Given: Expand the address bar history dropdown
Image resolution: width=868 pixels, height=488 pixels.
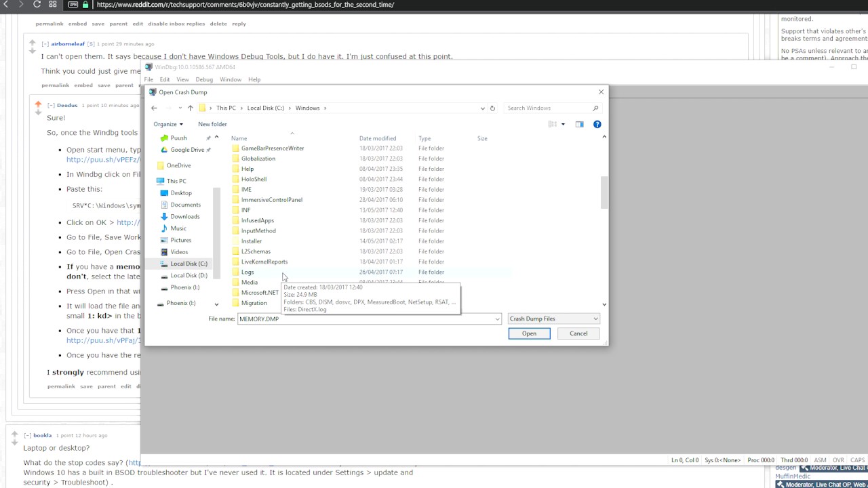Looking at the screenshot, I should pos(482,108).
